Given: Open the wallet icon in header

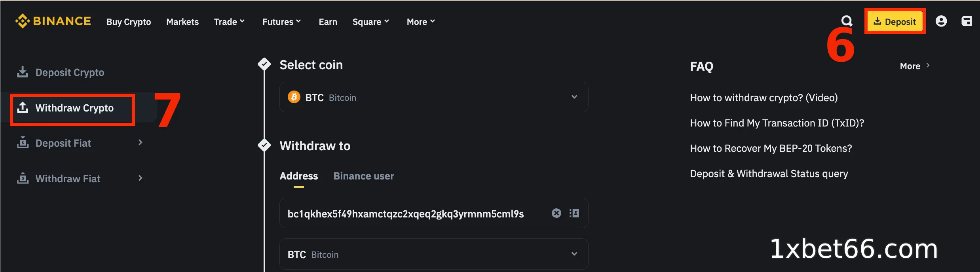Looking at the screenshot, I should pos(966,21).
